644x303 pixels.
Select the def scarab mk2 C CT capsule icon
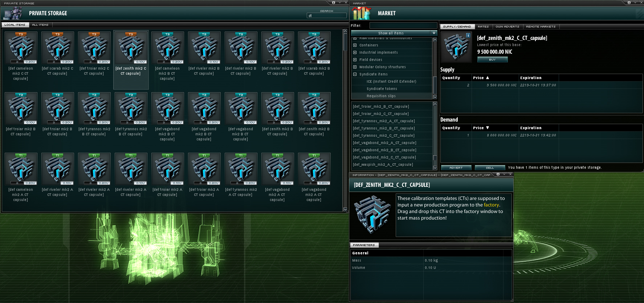[x=58, y=48]
